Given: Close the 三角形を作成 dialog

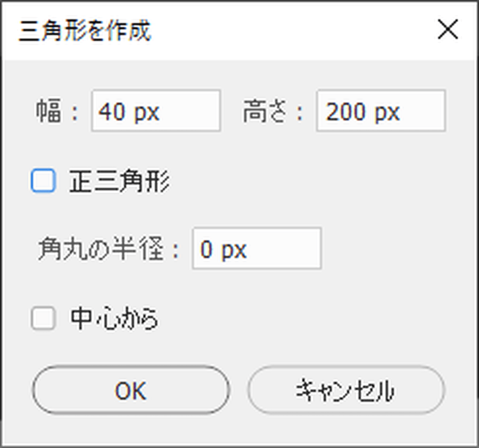Looking at the screenshot, I should pyautogui.click(x=448, y=31).
